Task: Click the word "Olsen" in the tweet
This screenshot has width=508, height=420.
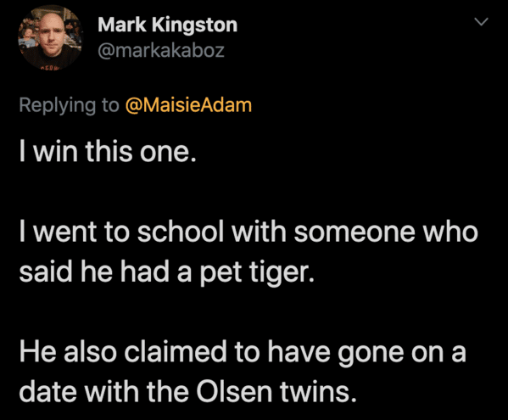Action: click(234, 391)
